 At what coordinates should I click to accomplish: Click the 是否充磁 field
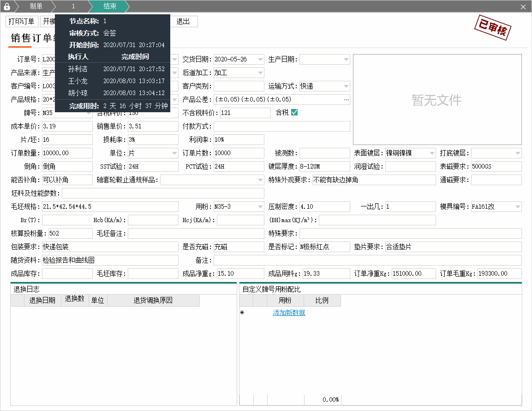239,247
